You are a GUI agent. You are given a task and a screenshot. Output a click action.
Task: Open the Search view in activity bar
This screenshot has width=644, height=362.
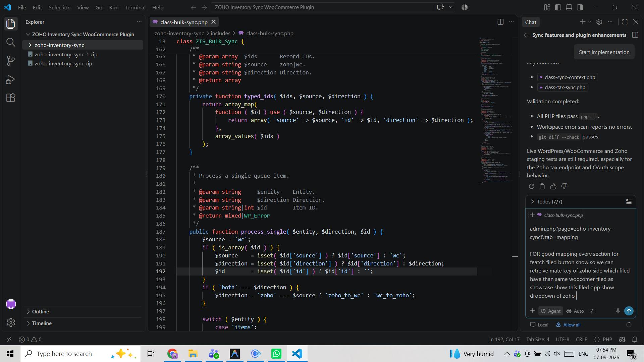[x=11, y=42]
